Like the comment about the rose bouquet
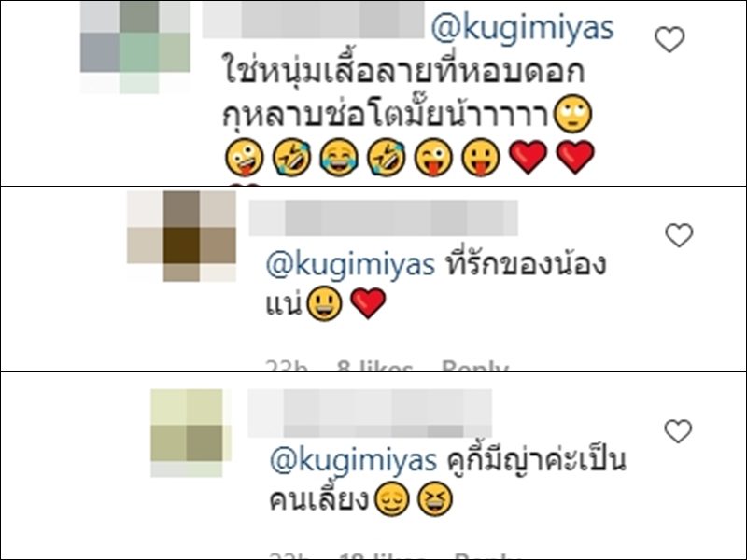The image size is (747, 560). 669,39
